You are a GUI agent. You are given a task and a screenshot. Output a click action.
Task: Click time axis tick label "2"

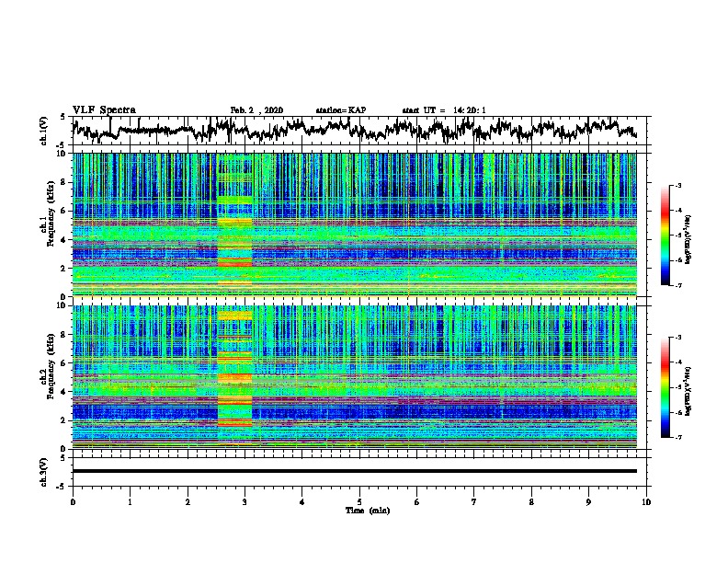(188, 502)
